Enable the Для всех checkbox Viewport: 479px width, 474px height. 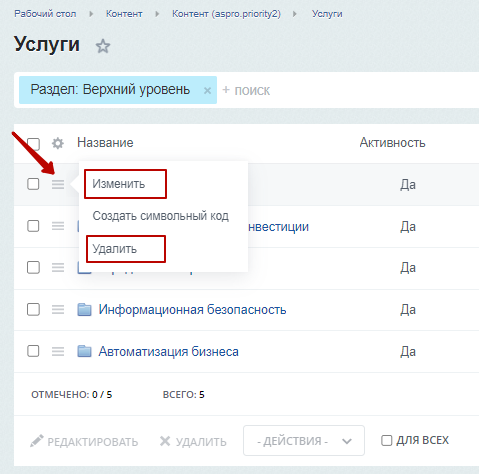(386, 440)
